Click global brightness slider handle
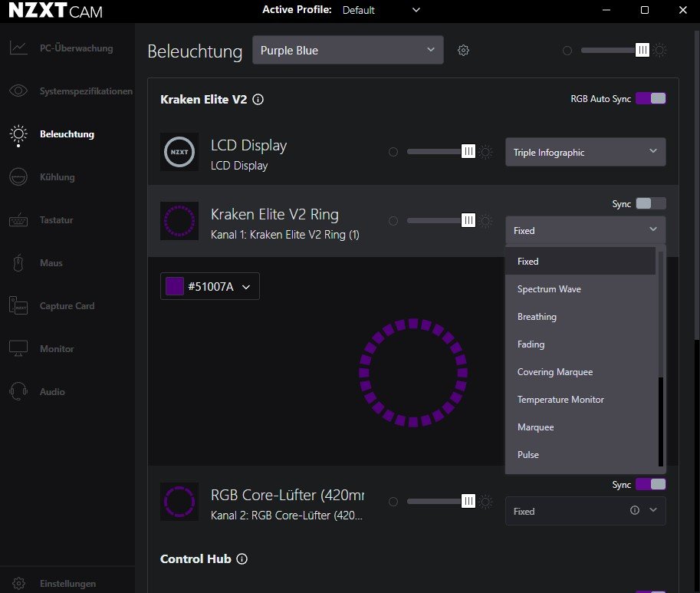700x593 pixels. tap(642, 50)
